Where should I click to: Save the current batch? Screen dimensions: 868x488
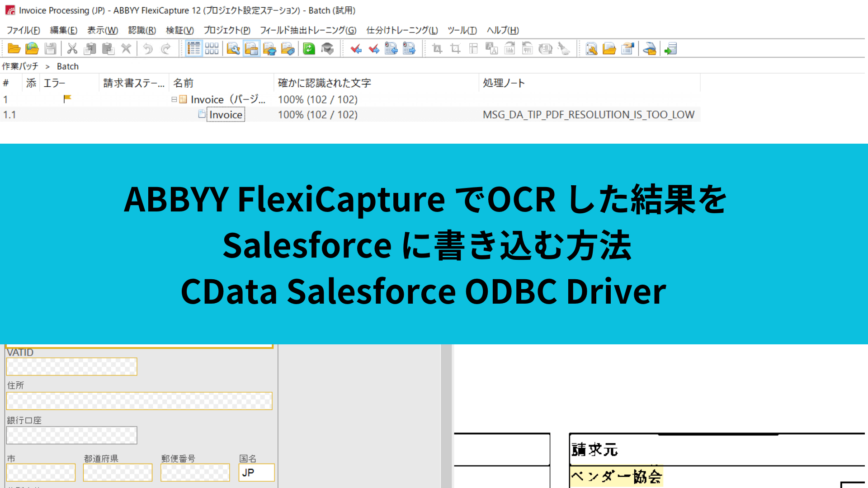point(50,48)
